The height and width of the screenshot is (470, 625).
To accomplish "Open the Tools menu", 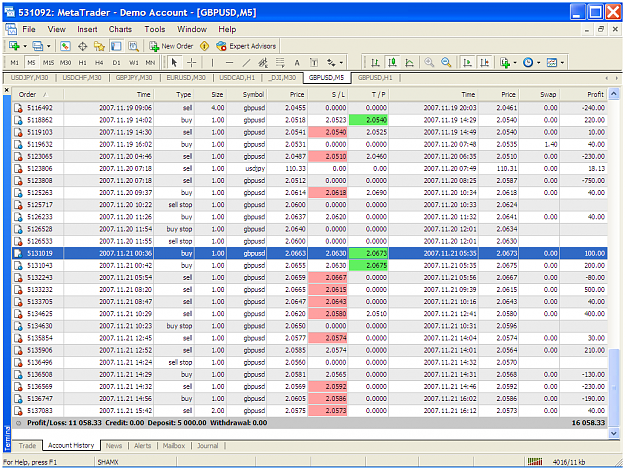I will click(155, 29).
